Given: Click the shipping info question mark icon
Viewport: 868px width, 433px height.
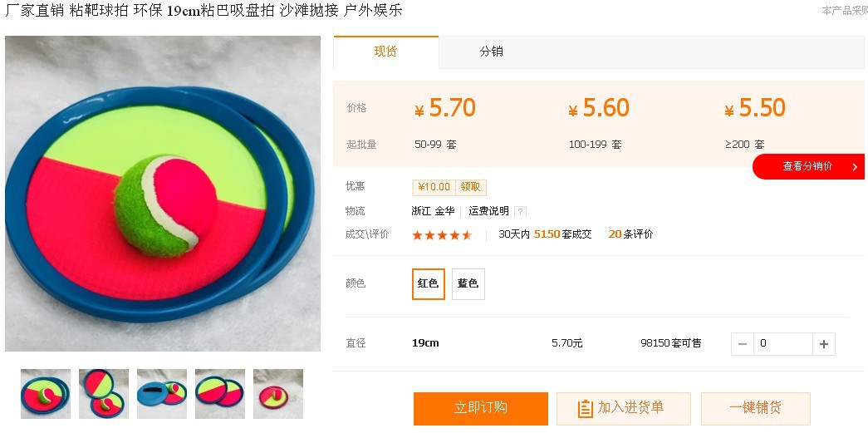Looking at the screenshot, I should tap(520, 212).
